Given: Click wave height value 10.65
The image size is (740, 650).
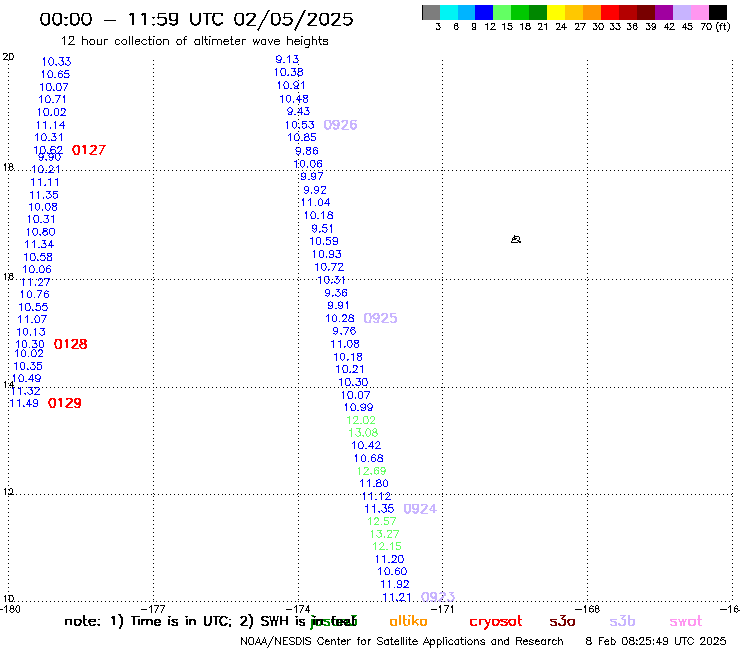Looking at the screenshot, I should pos(55,75).
